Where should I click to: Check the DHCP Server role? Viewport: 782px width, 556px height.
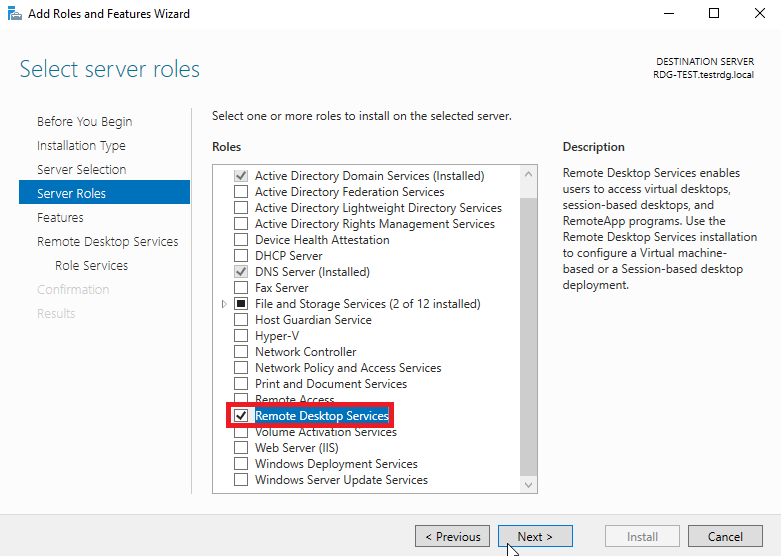point(241,256)
